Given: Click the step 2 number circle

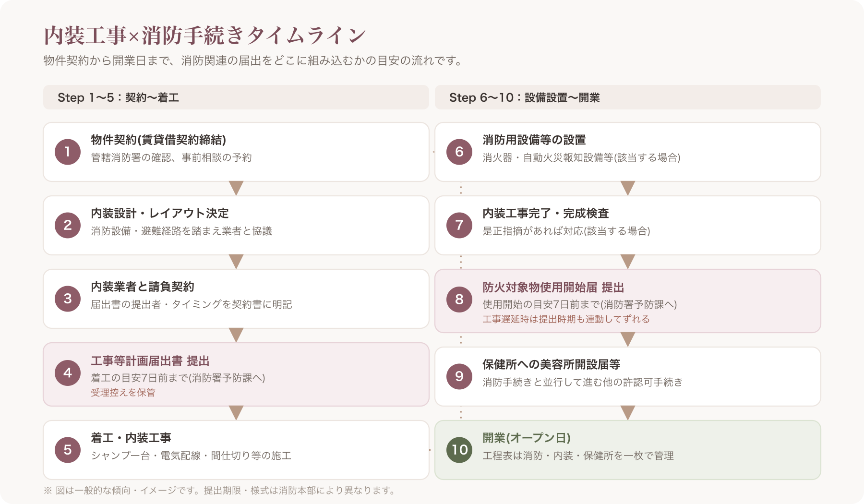Looking at the screenshot, I should (x=68, y=225).
